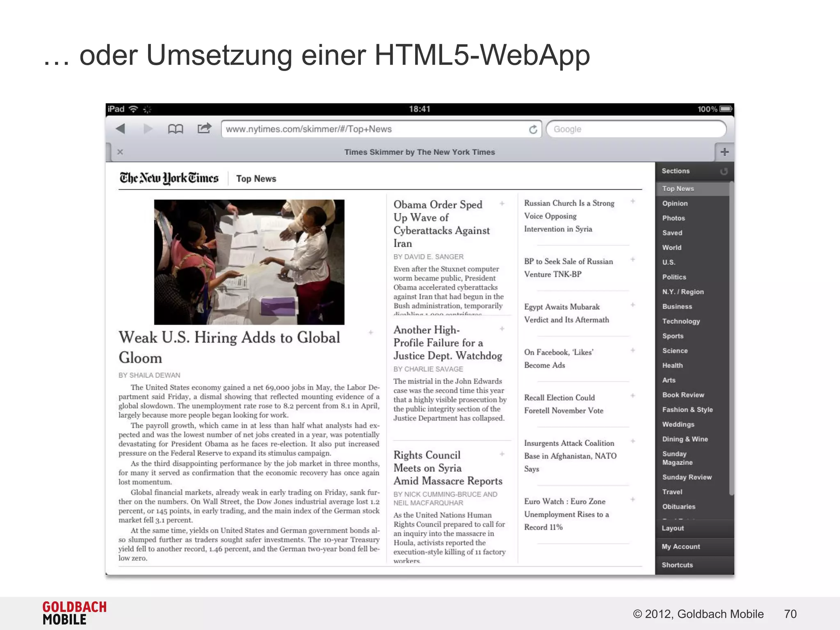Click plus beside Egypt Awaits Mubarak
Viewport: 840px width, 630px height.
pos(633,305)
